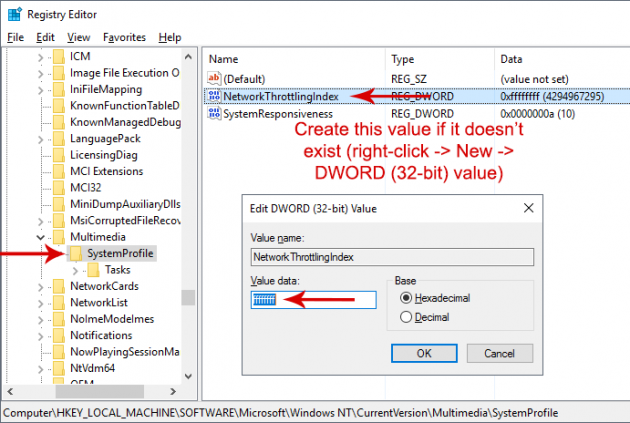Expand the Image File Execution Options node

(40, 74)
